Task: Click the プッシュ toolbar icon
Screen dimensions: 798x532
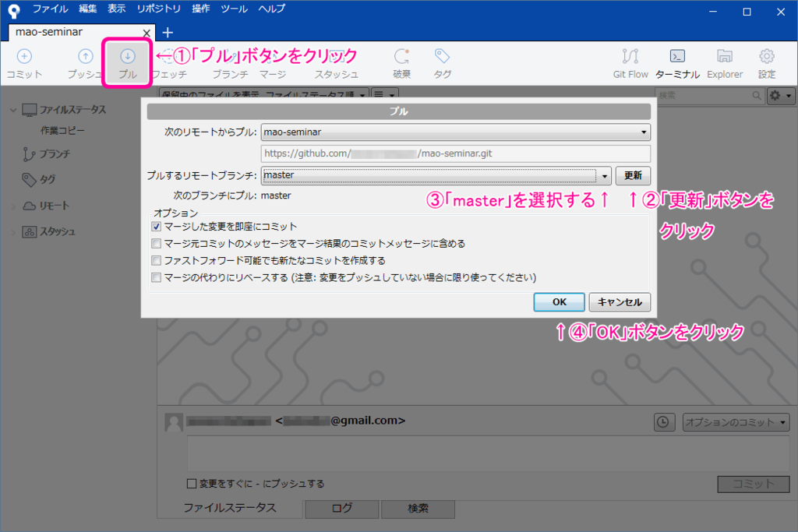Action: pyautogui.click(x=84, y=62)
